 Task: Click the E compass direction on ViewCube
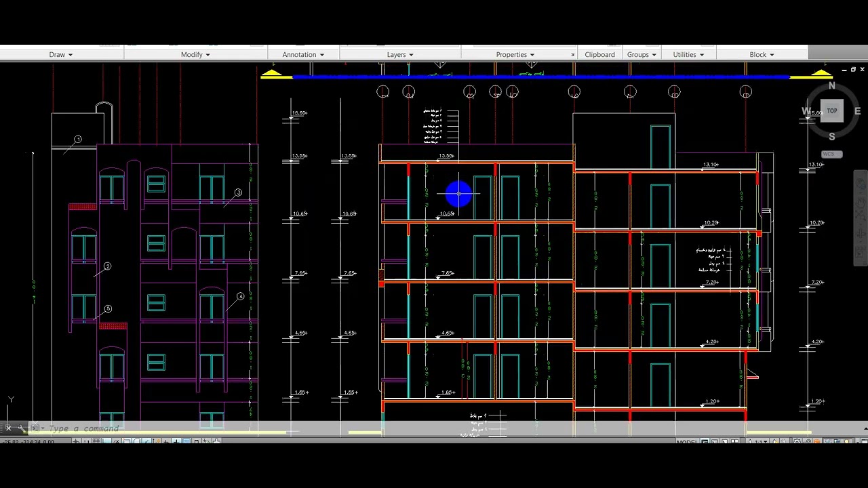[x=857, y=111]
